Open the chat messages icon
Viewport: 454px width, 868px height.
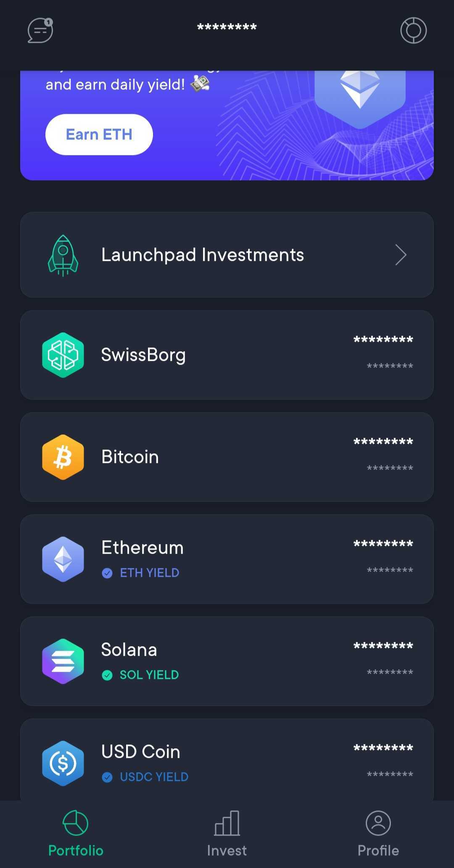(x=40, y=30)
